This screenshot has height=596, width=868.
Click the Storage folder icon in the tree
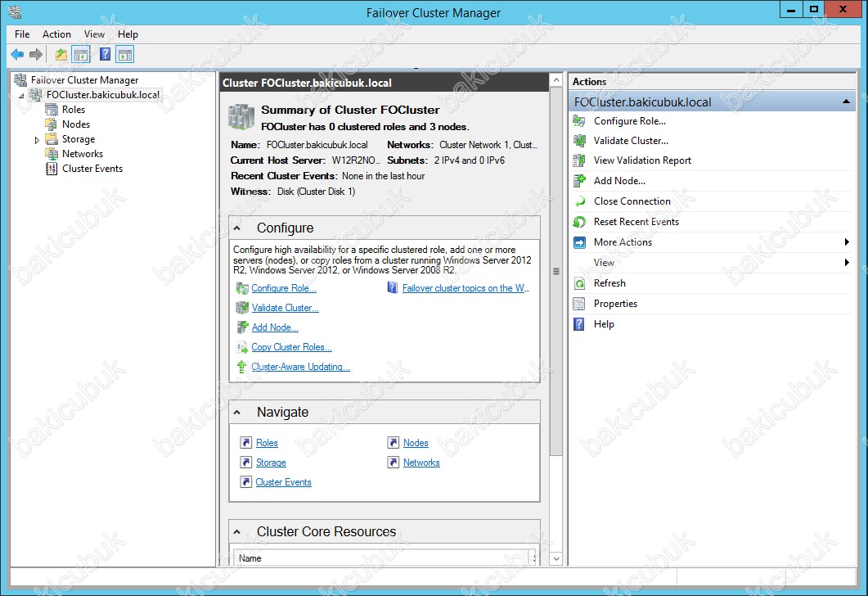click(52, 139)
